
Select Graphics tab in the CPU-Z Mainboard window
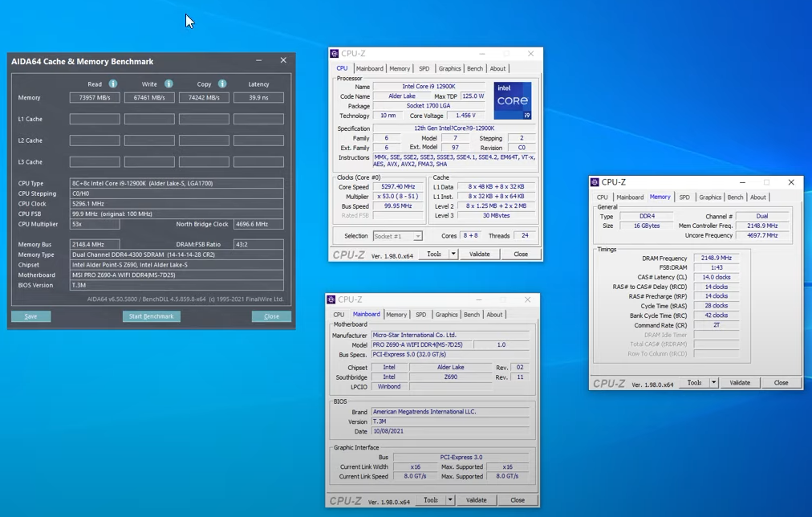pyautogui.click(x=446, y=315)
